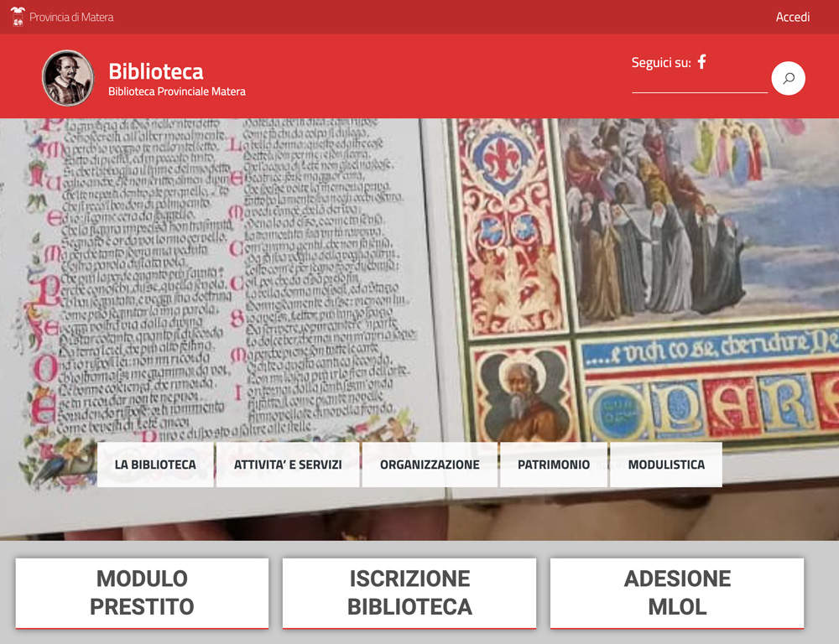Click the Accedi login link
The image size is (839, 644).
(x=793, y=17)
